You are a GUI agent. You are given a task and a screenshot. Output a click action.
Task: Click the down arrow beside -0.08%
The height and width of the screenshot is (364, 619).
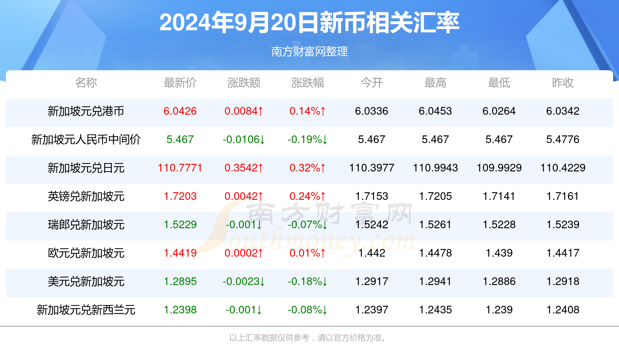(x=325, y=310)
